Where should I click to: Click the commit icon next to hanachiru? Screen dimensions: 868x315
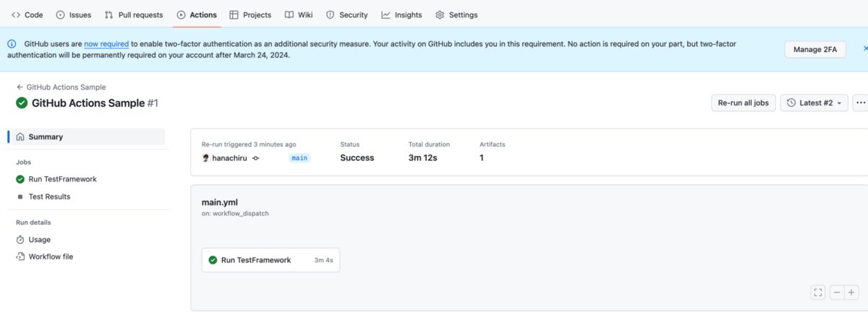coord(255,157)
